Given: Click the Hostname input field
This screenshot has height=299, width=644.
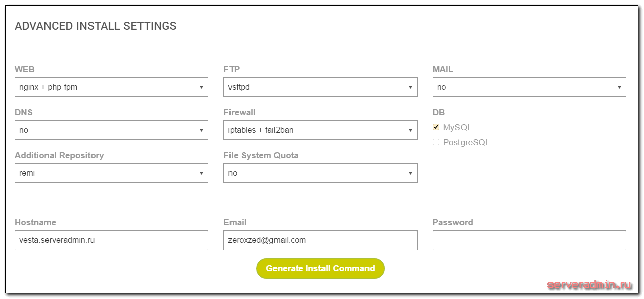Looking at the screenshot, I should pos(111,240).
